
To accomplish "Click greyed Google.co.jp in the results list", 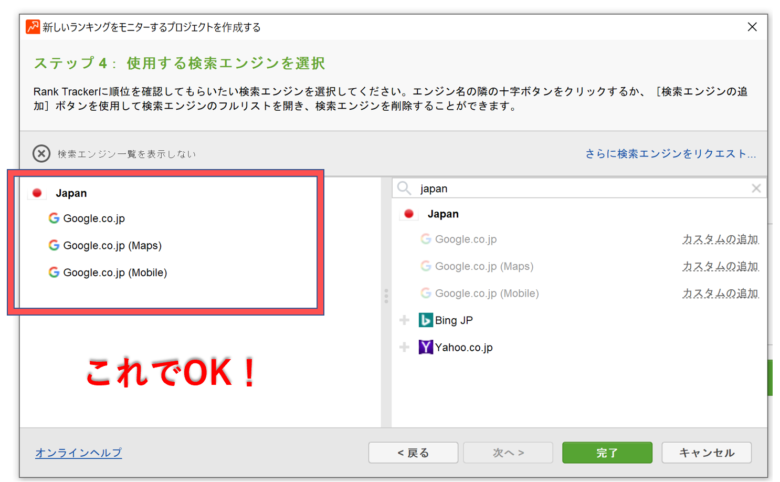I will click(466, 239).
